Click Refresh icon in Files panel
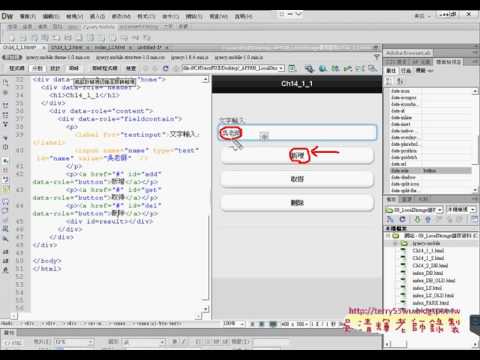 click(x=402, y=219)
